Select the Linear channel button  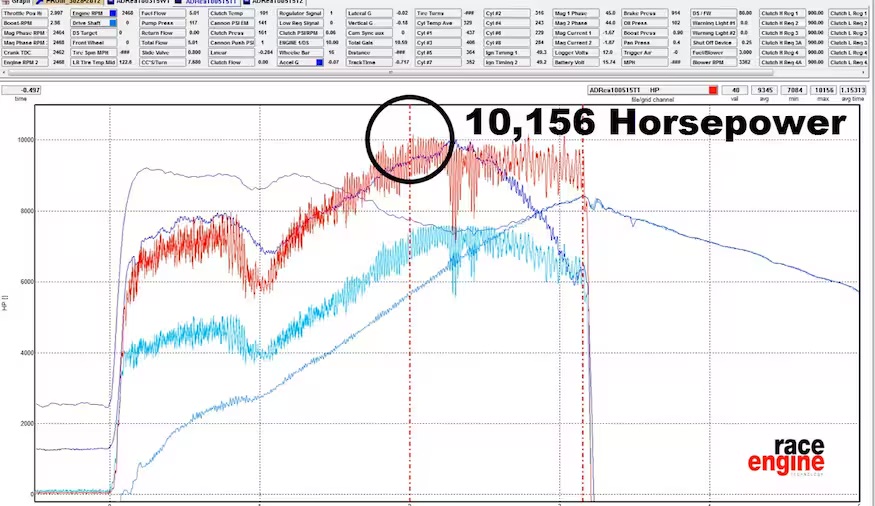pos(232,52)
